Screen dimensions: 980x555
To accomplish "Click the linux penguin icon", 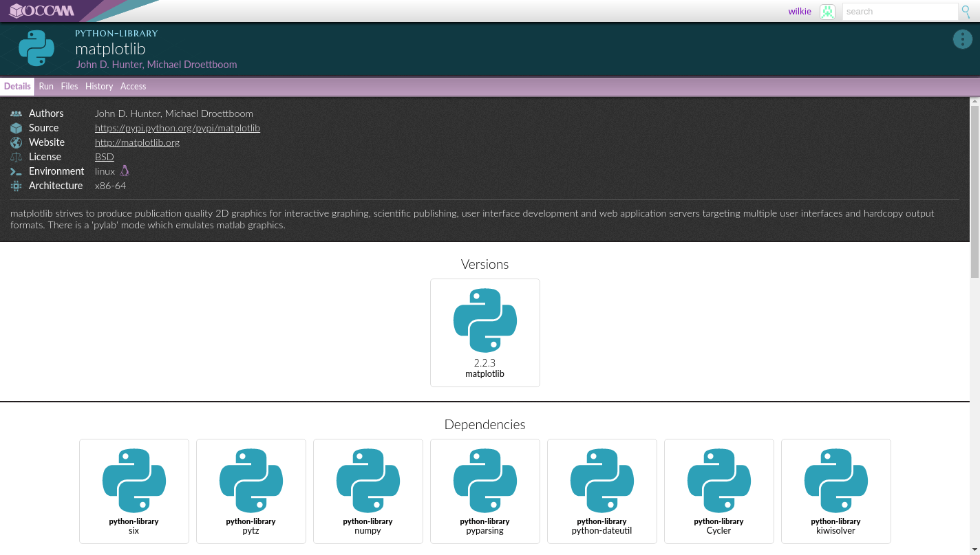I will coord(125,171).
